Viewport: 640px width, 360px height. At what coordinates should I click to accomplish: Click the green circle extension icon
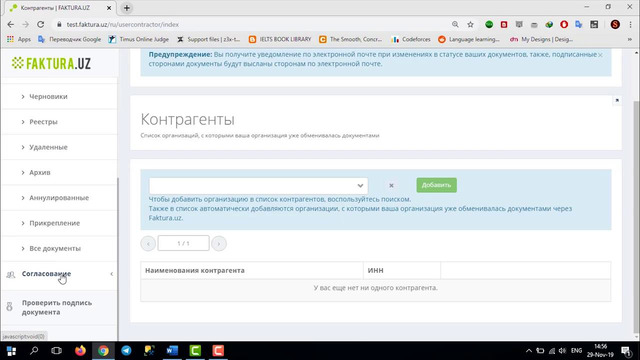[x=489, y=24]
